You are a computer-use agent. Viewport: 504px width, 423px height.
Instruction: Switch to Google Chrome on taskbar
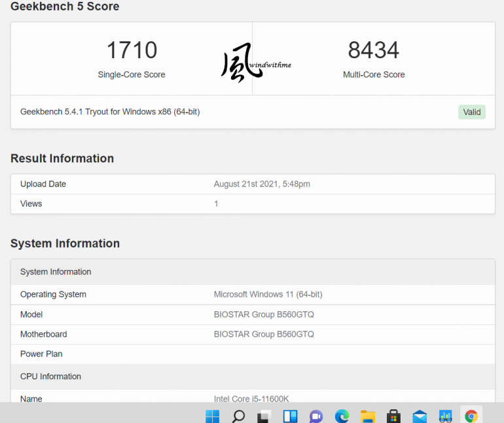click(471, 416)
